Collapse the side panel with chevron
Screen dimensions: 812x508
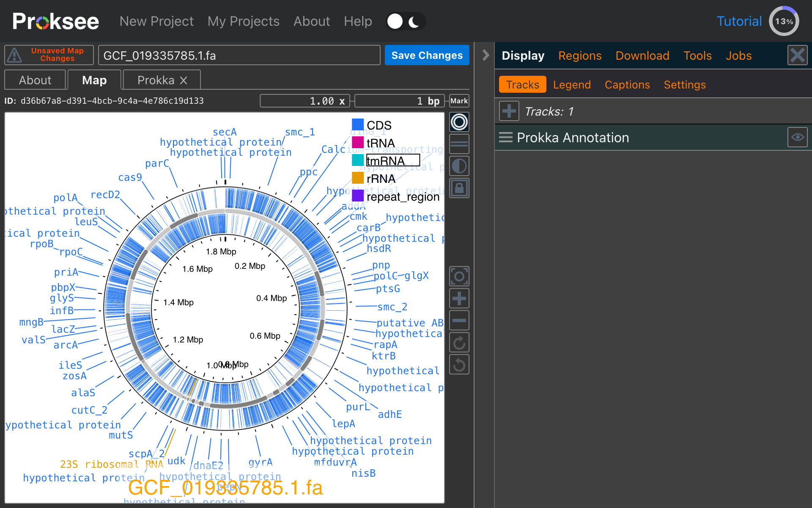(486, 55)
